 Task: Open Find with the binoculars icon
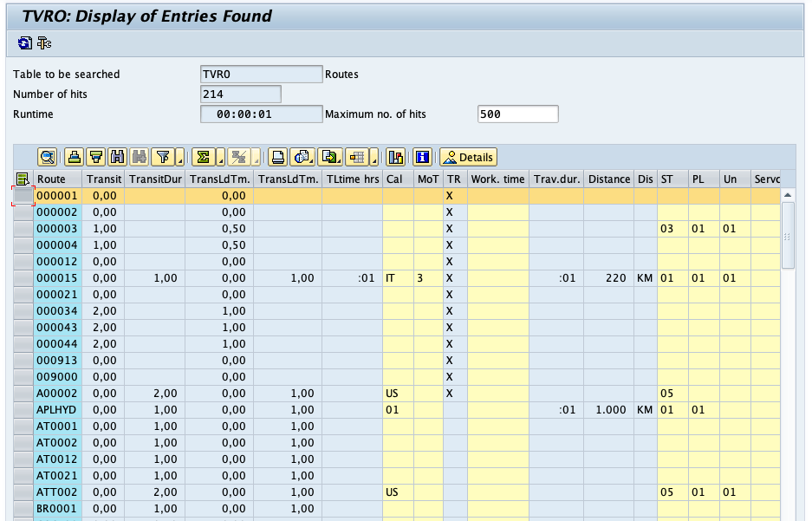point(118,157)
